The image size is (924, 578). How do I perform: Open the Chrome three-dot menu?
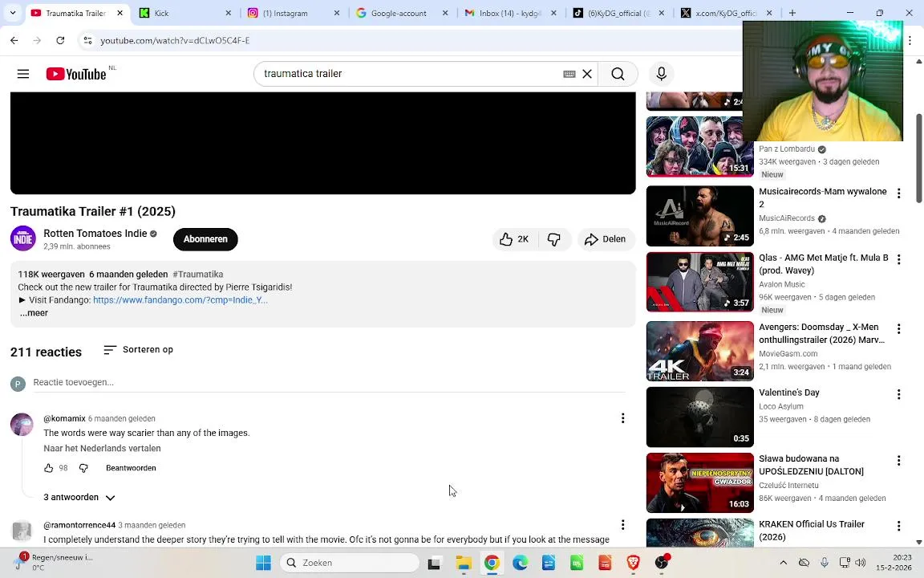[910, 40]
